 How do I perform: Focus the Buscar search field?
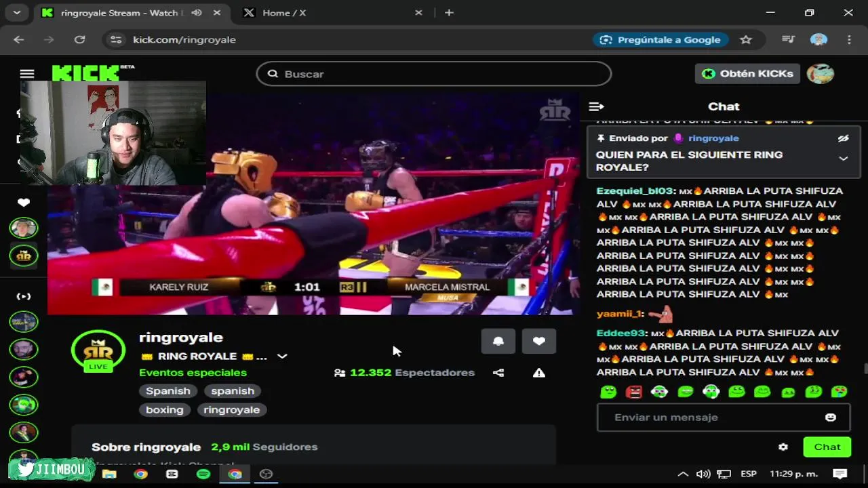[434, 74]
